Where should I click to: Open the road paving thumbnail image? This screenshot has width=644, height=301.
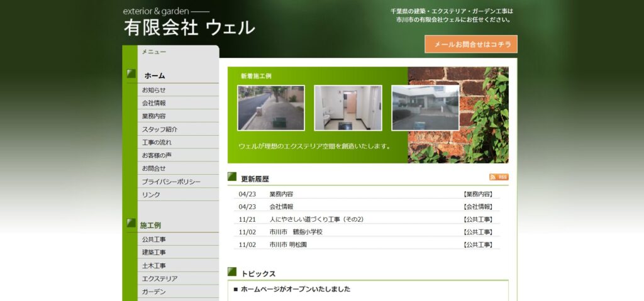click(271, 108)
